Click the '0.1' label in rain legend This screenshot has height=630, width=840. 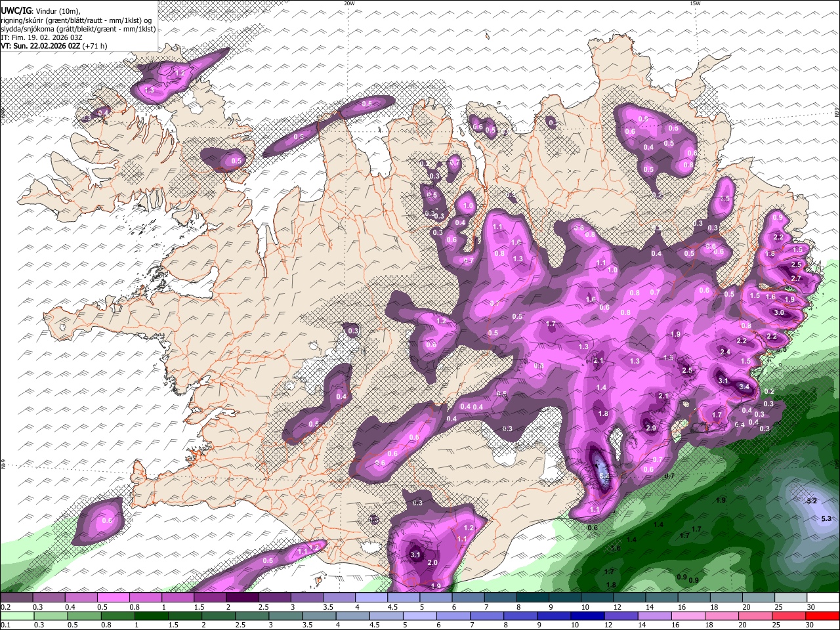5,625
